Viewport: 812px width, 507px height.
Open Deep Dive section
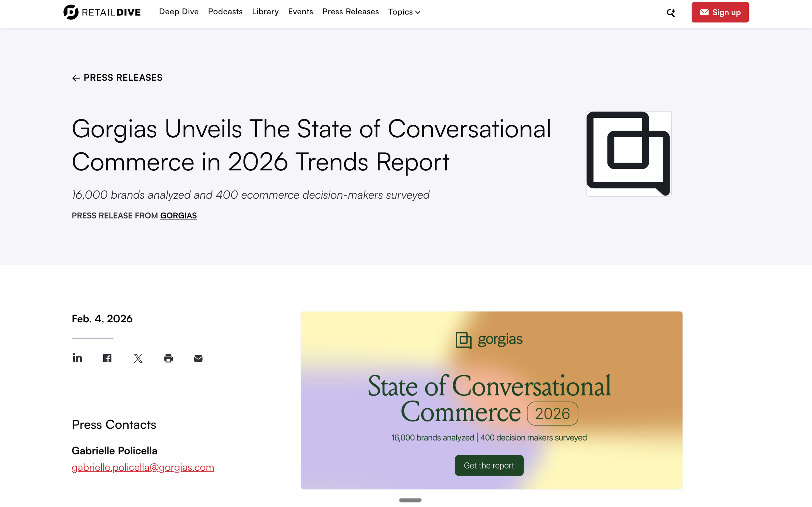[x=179, y=12]
